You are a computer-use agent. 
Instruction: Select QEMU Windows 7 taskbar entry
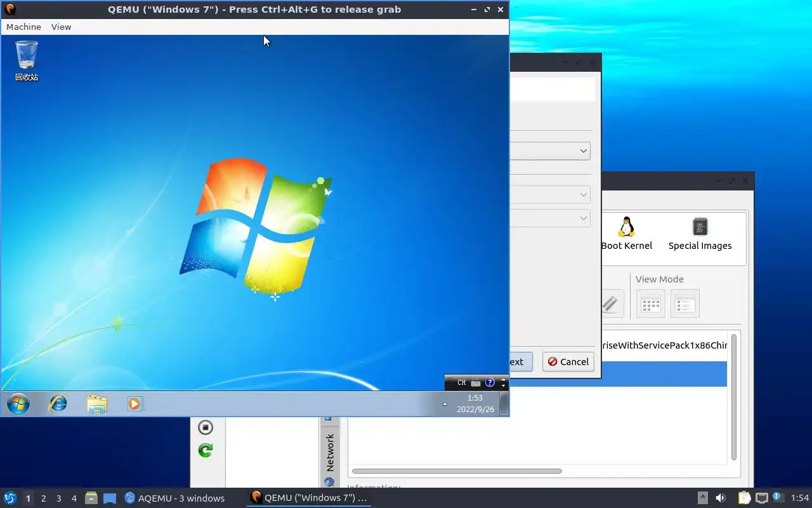tap(309, 498)
